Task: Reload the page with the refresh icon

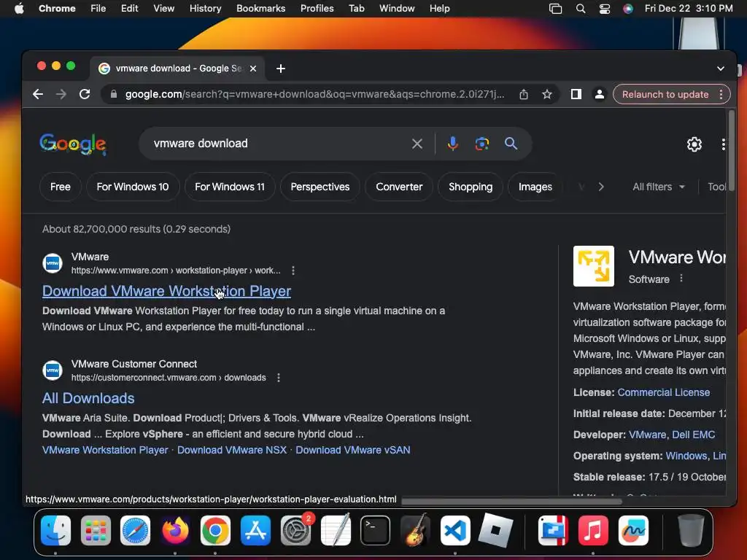Action: (85, 94)
